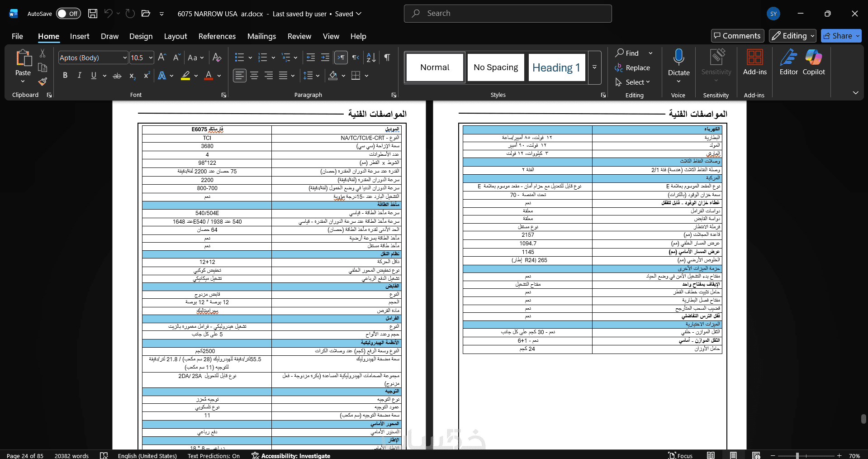The image size is (868, 459).
Task: Open the Editing mode dropdown
Action: tap(792, 36)
